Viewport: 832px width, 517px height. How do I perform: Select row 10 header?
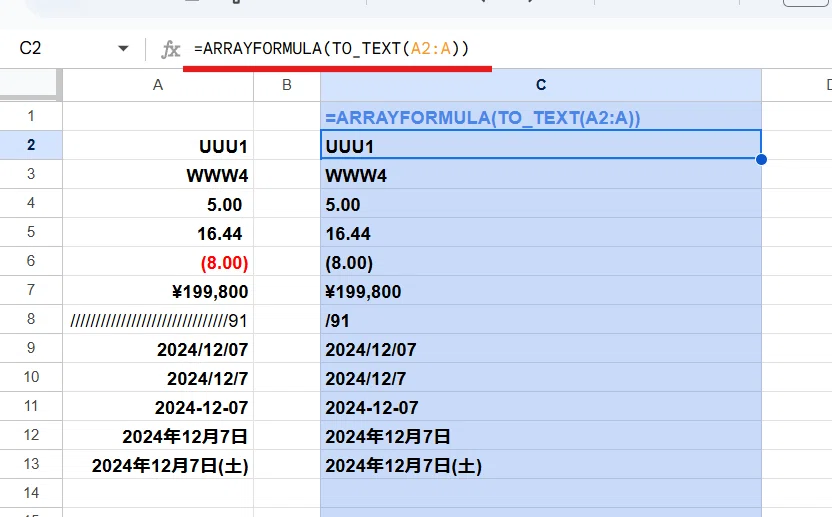(x=31, y=377)
